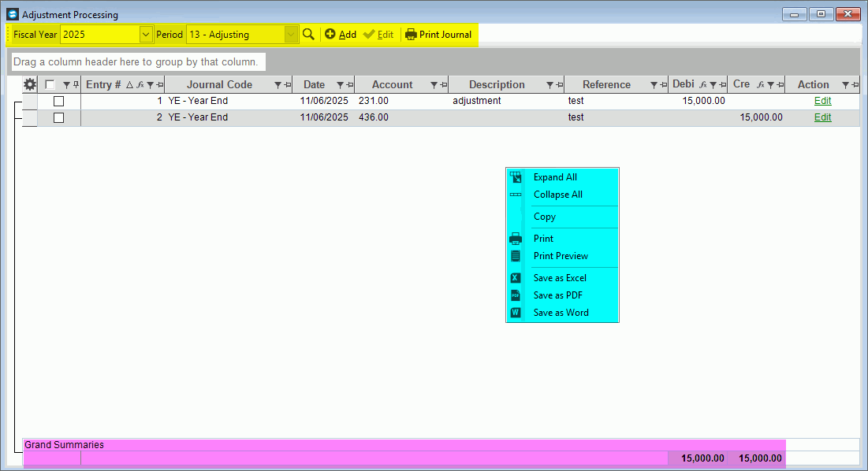The height and width of the screenshot is (471, 868).
Task: Click the Add button in toolbar
Action: click(x=341, y=35)
